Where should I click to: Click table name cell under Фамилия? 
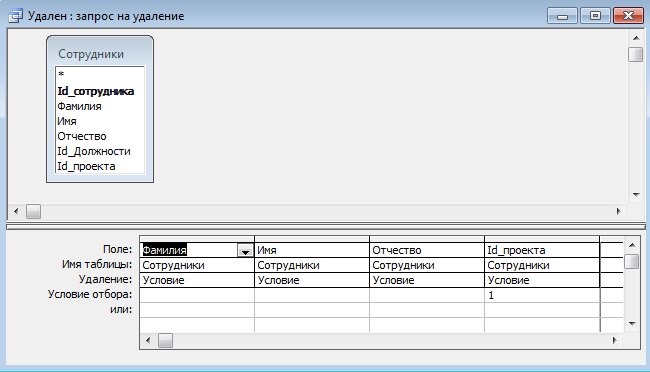coord(197,265)
